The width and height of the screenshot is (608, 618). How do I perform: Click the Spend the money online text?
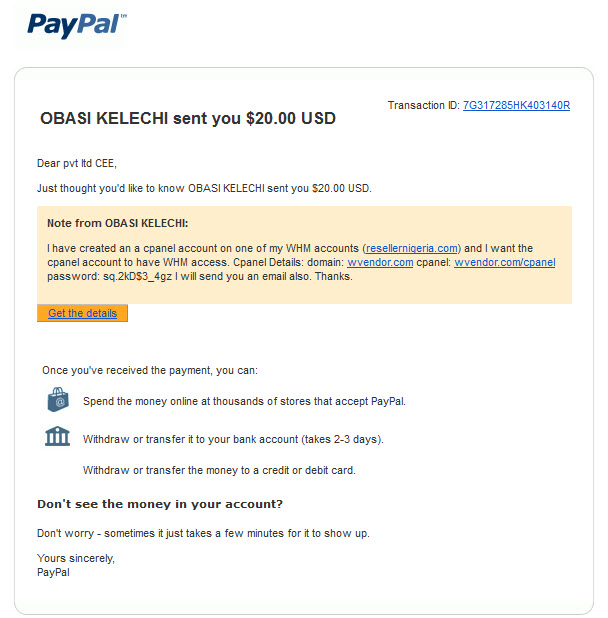pyautogui.click(x=244, y=401)
